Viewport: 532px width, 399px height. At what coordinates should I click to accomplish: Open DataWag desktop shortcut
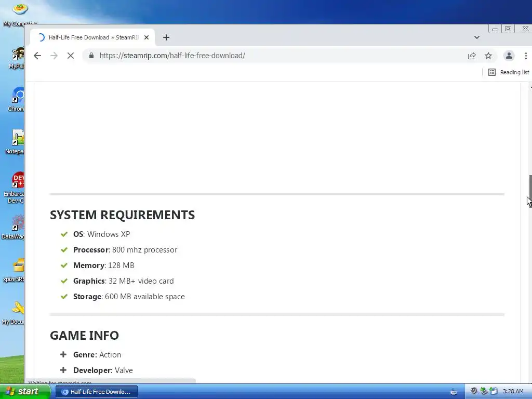14,227
